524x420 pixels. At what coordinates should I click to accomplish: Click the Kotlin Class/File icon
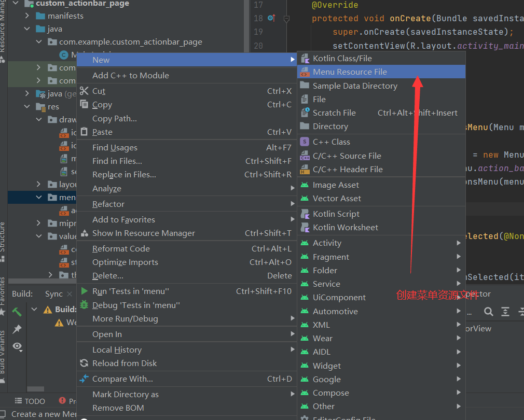coord(305,59)
